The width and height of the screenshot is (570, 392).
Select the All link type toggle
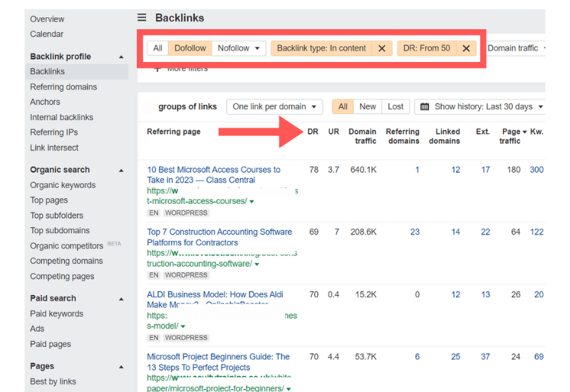click(157, 48)
